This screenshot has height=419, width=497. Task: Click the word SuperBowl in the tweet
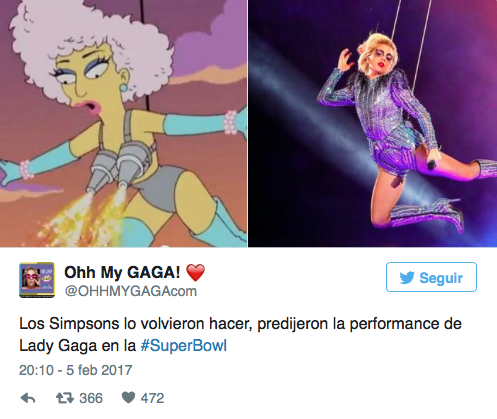click(x=188, y=345)
